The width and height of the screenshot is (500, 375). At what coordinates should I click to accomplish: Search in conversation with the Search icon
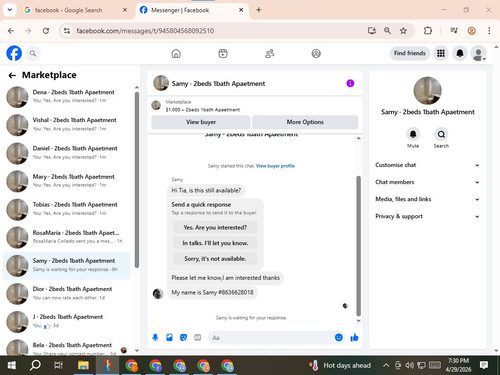(x=441, y=134)
